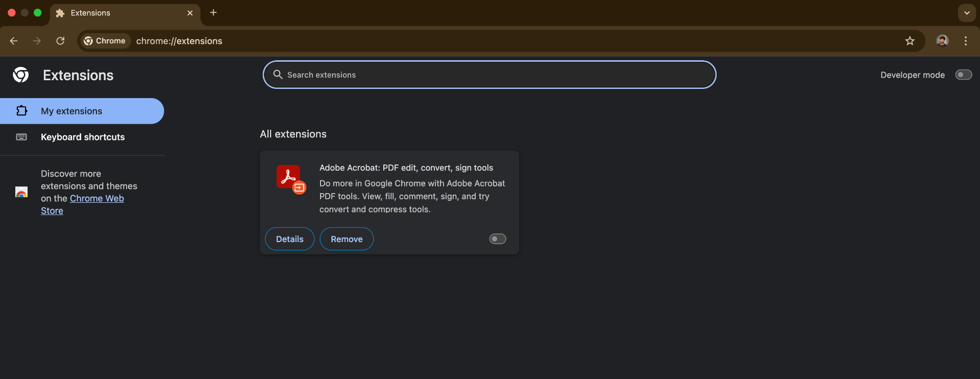Open Details for Adobe Acrobat
Image resolution: width=980 pixels, height=379 pixels.
(x=290, y=239)
